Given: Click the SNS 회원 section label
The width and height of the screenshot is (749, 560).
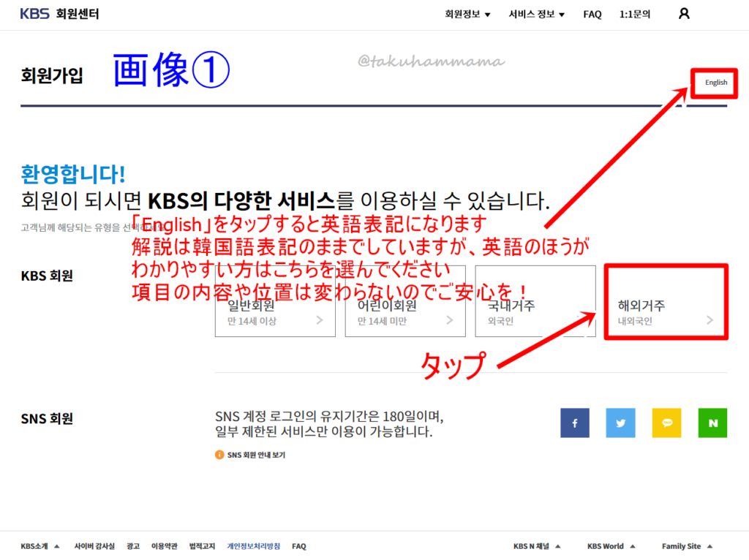Looking at the screenshot, I should [47, 419].
